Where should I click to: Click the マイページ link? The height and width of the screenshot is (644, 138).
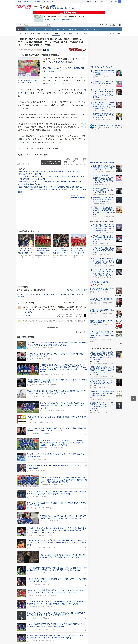[x=103, y=25]
